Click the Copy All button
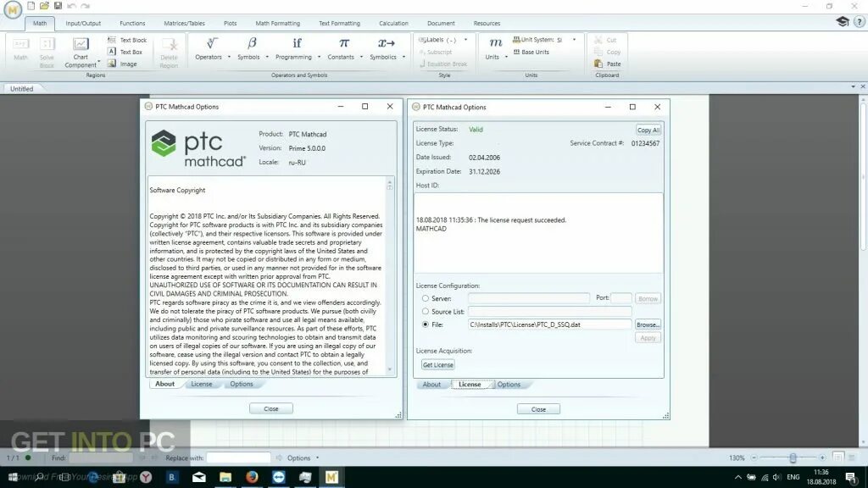 tap(648, 130)
